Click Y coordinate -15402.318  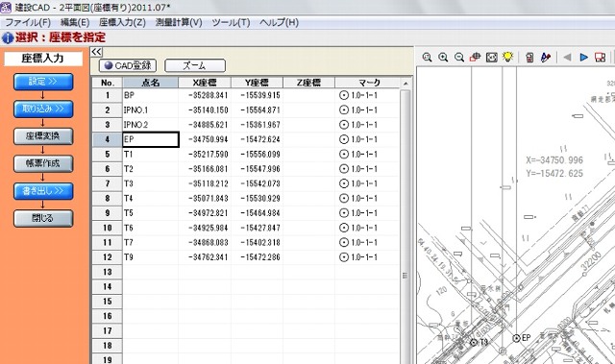point(260,243)
